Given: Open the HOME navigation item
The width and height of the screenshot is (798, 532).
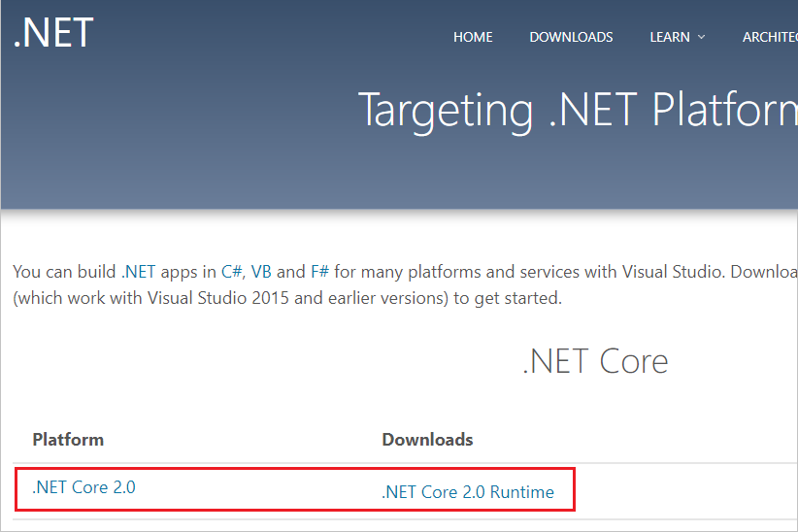Looking at the screenshot, I should 473,37.
